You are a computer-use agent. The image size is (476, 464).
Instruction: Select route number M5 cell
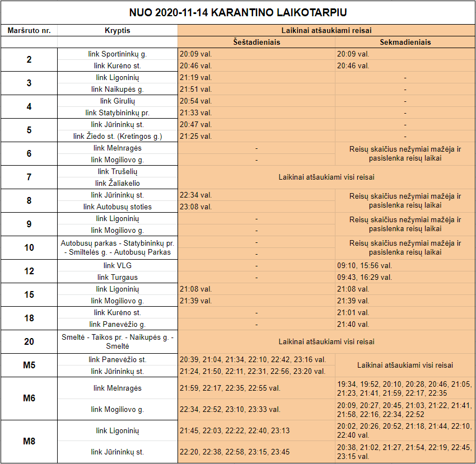pyautogui.click(x=29, y=365)
